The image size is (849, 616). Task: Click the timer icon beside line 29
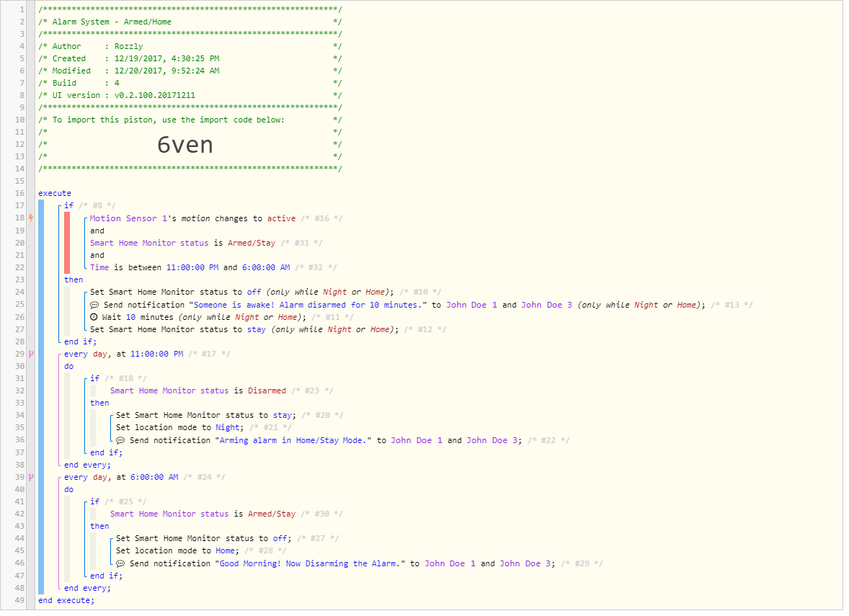(x=31, y=354)
